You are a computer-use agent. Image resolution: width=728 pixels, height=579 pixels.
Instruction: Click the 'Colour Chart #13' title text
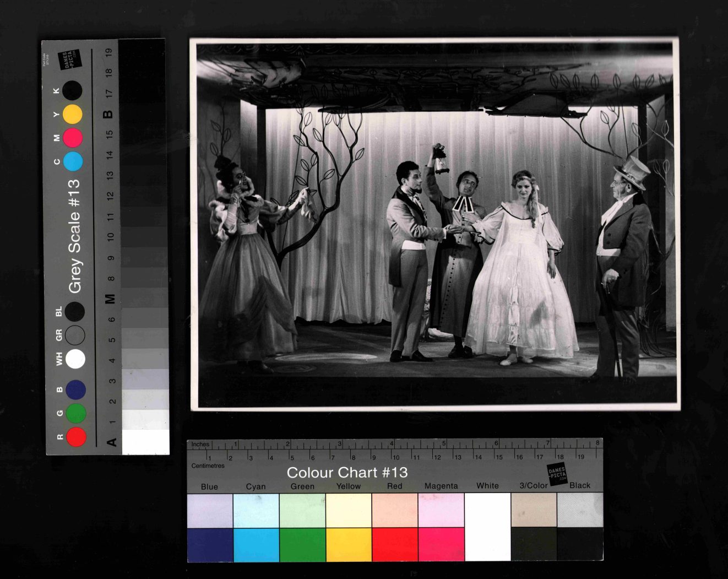click(347, 473)
